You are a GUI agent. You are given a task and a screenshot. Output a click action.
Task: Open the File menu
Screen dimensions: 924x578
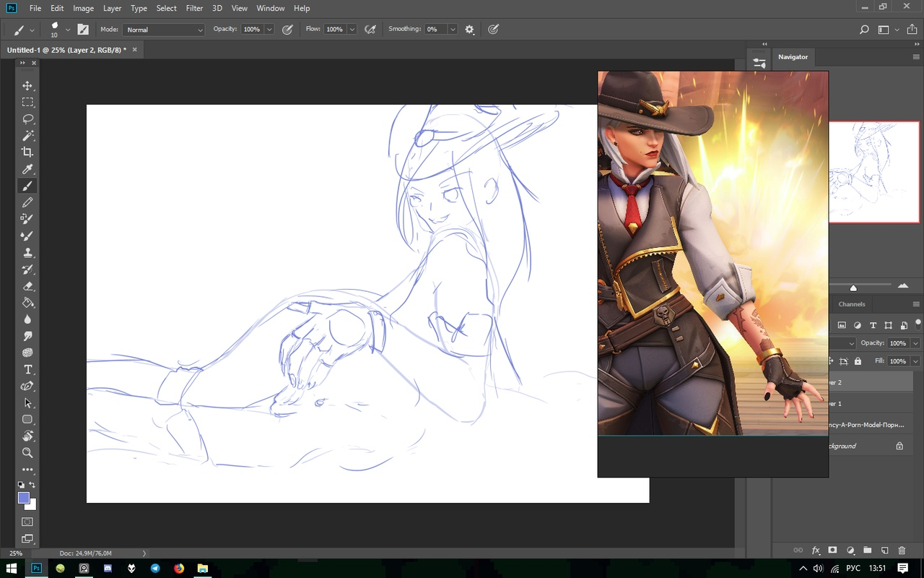tap(35, 8)
